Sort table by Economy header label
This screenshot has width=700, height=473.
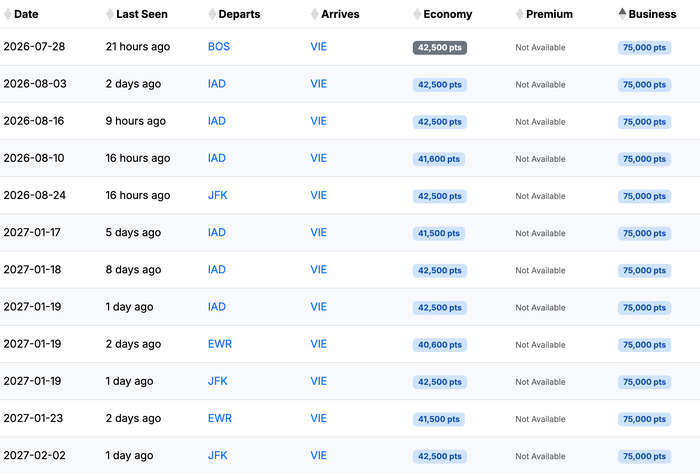448,14
